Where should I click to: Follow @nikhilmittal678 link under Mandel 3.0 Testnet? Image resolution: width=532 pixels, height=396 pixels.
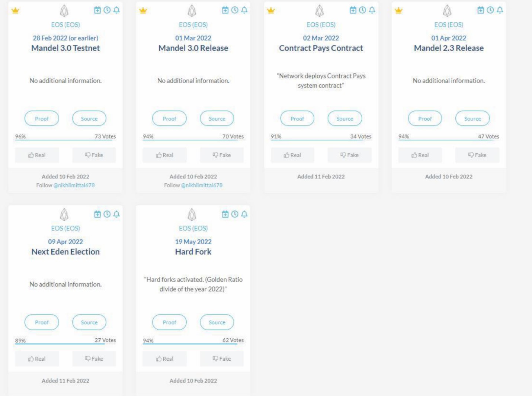point(74,185)
